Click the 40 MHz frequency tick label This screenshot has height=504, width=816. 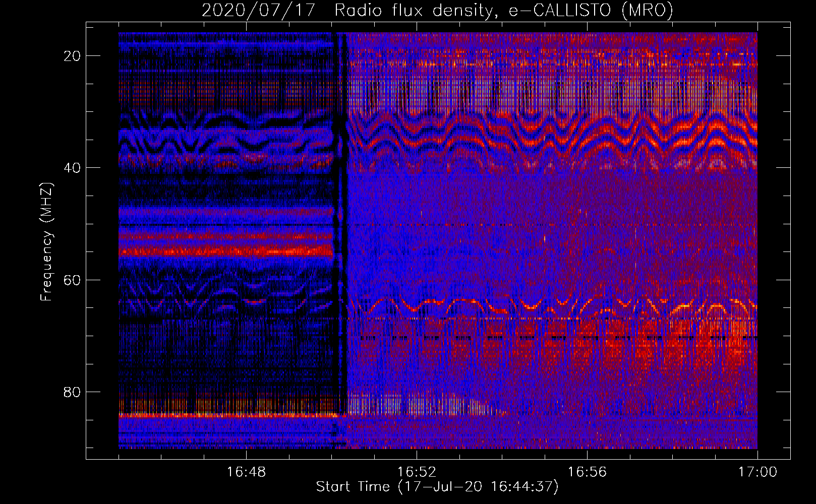click(73, 168)
